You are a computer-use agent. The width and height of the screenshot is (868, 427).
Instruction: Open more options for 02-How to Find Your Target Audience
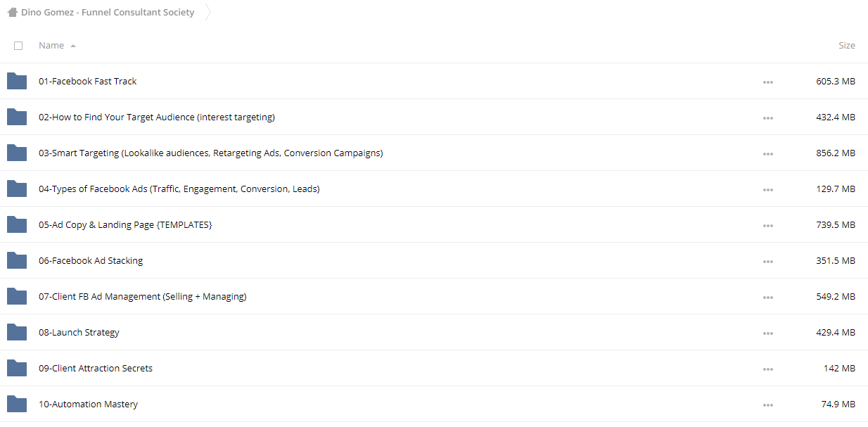click(x=768, y=118)
